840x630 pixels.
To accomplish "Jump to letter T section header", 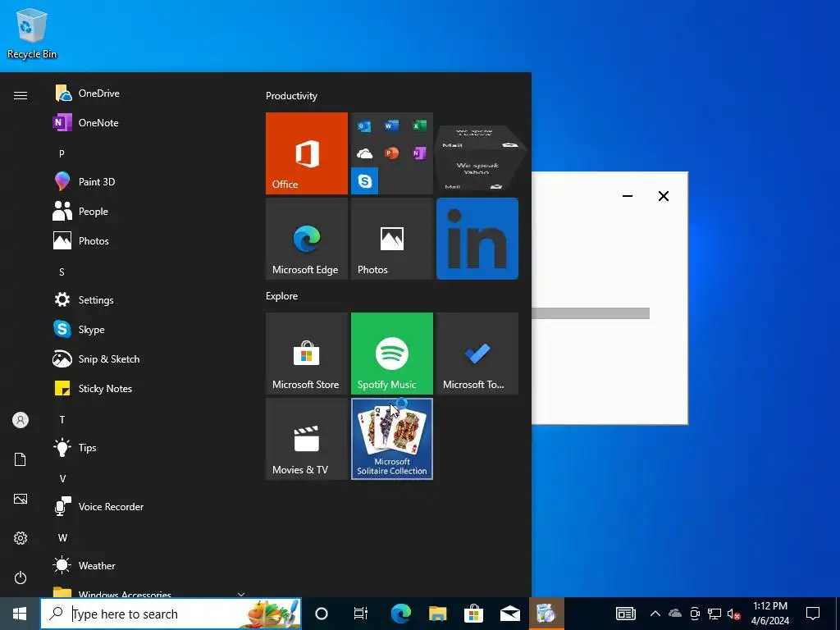I will (62, 419).
